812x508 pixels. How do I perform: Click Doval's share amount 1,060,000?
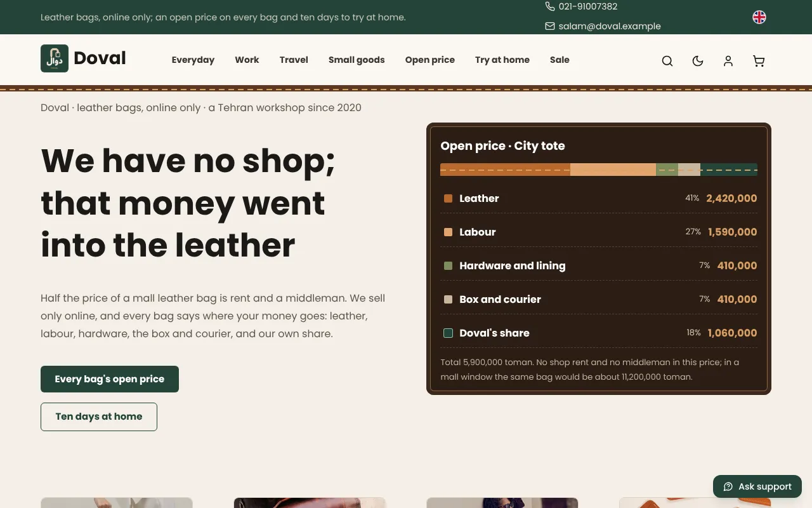(733, 333)
